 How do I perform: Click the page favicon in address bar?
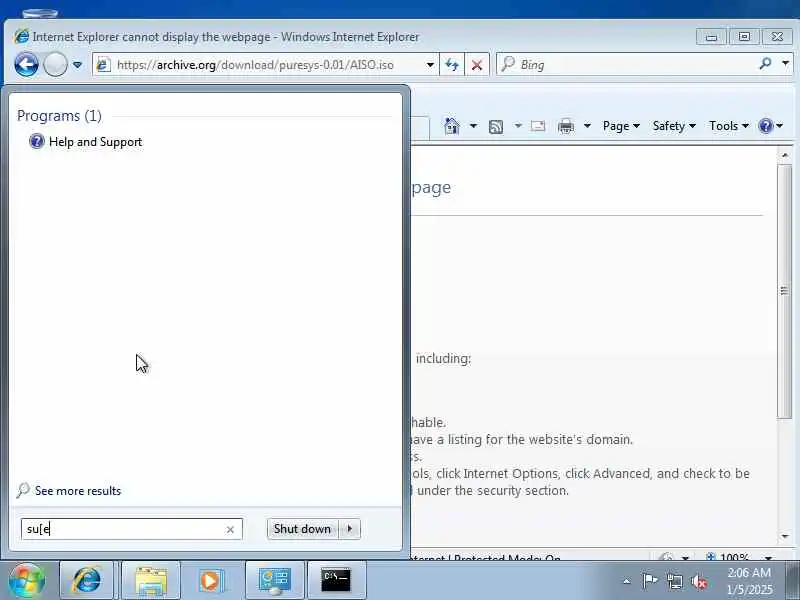104,65
